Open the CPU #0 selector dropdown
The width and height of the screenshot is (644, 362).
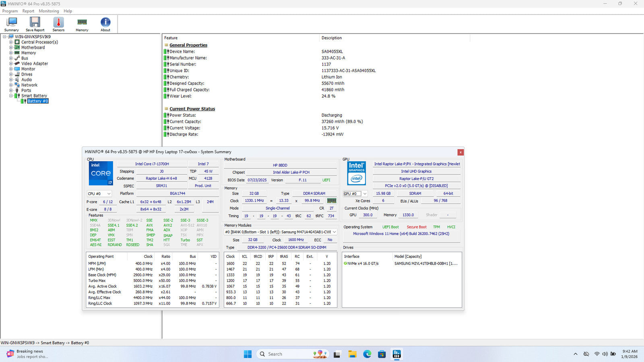[99, 194]
